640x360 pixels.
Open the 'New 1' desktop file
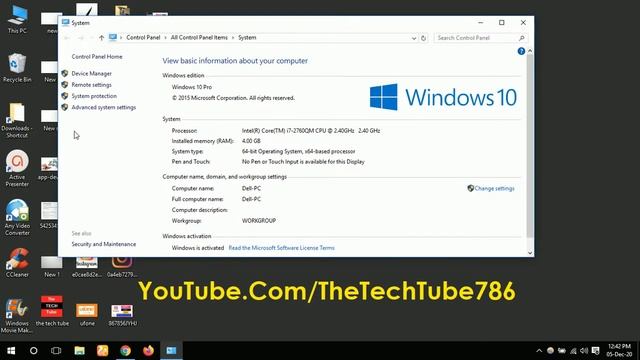(x=52, y=267)
